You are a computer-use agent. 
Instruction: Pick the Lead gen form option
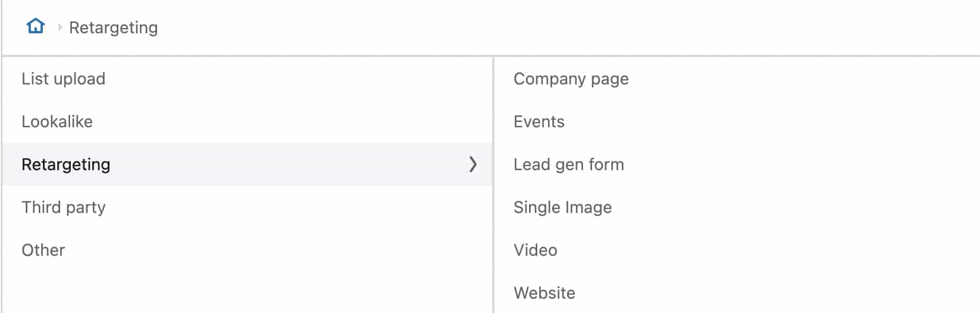click(x=737, y=164)
